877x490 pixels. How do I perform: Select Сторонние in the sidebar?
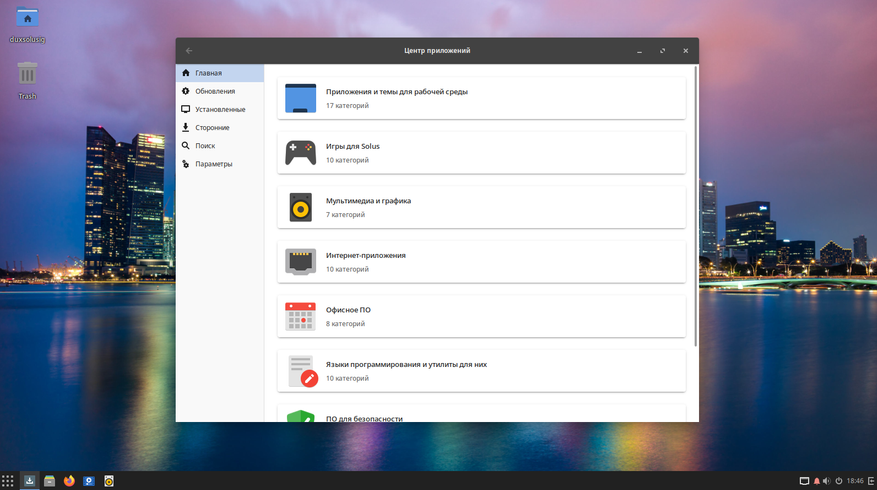[212, 128]
